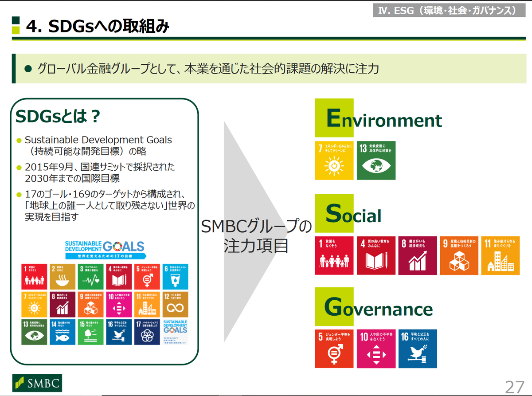
Task: Select the goal 4 quality education tile under Social
Action: pyautogui.click(x=376, y=255)
